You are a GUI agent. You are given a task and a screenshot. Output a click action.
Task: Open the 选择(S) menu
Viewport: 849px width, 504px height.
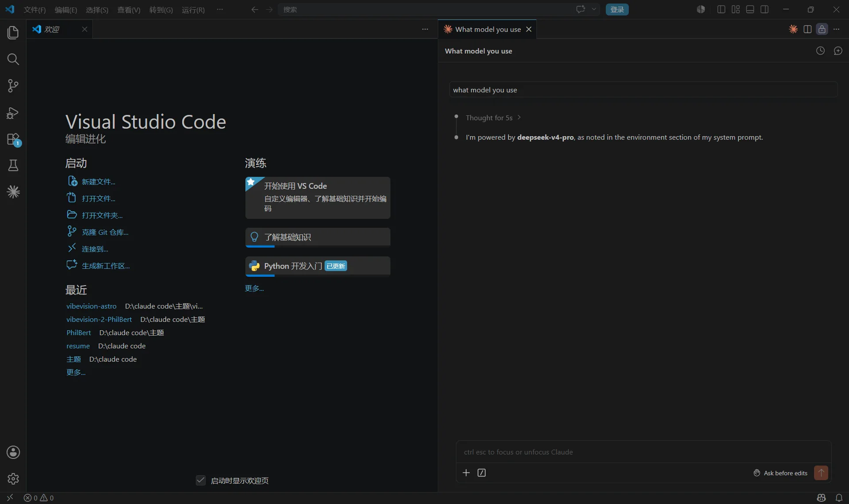tap(97, 10)
